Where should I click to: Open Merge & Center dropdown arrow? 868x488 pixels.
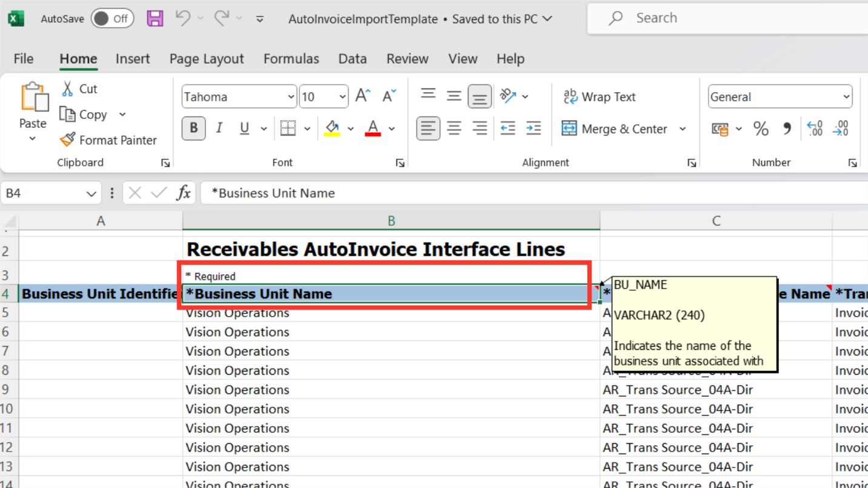683,129
